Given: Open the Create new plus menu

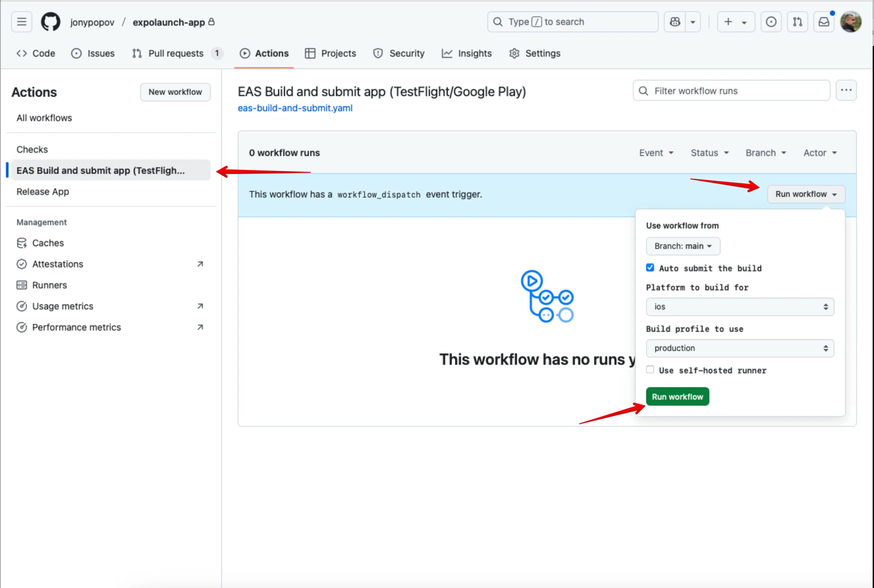Looking at the screenshot, I should pos(736,22).
